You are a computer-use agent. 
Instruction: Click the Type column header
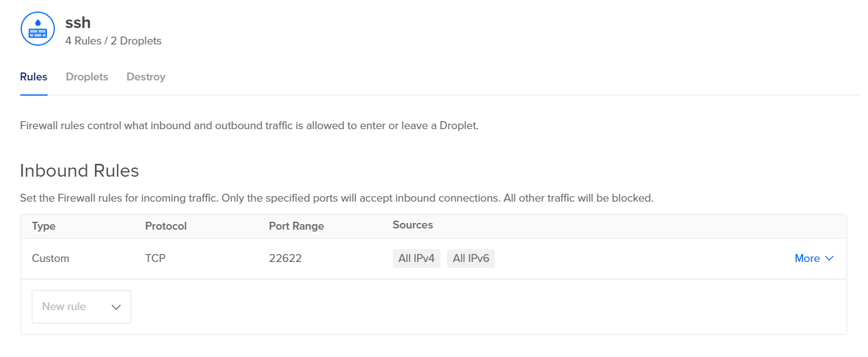click(43, 226)
